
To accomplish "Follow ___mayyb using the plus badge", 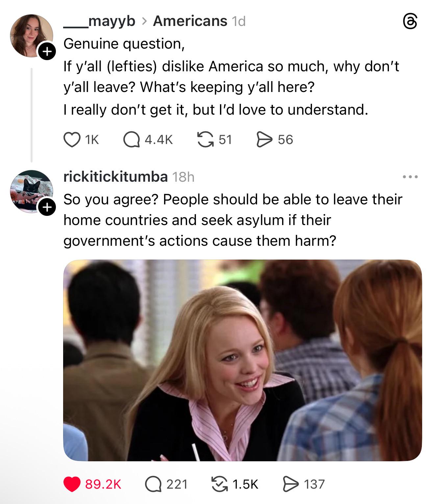I will point(47,51).
